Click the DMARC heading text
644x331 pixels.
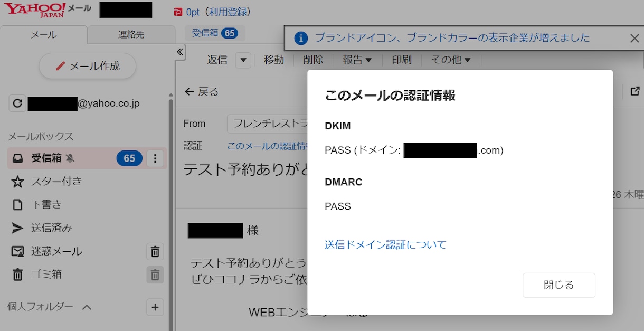click(x=344, y=182)
